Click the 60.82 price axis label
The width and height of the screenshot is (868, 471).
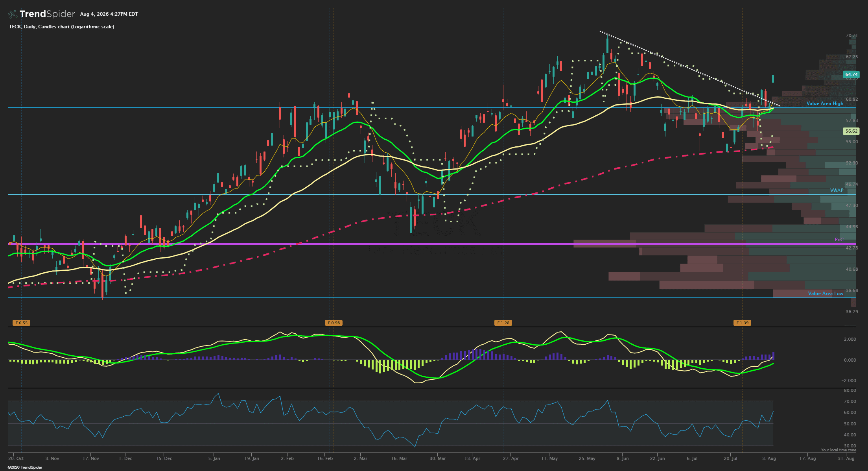click(x=852, y=99)
